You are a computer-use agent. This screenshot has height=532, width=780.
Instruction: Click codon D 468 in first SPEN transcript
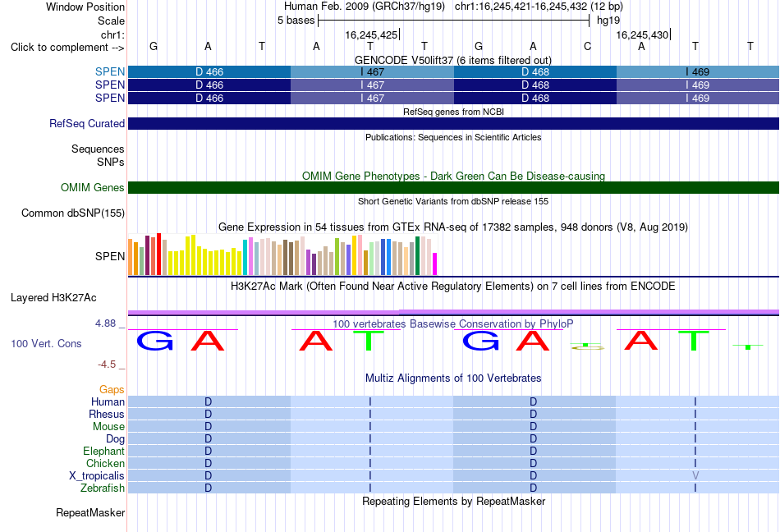tap(535, 71)
